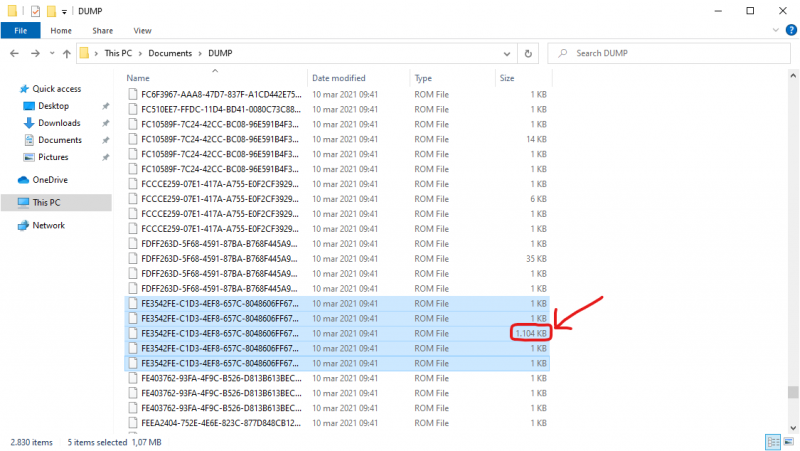This screenshot has height=451, width=800.
Task: Open the Customize Quick Access Toolbar dropdown
Action: [64, 12]
